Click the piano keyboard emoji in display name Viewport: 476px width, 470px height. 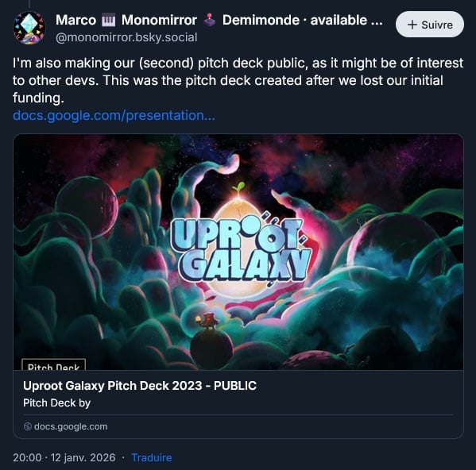pyautogui.click(x=108, y=21)
